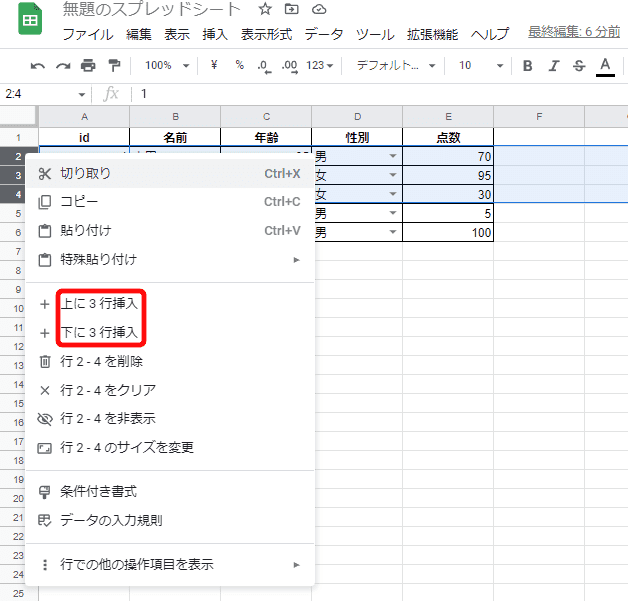Open the 編集 menu
The height and width of the screenshot is (601, 628).
pos(139,34)
